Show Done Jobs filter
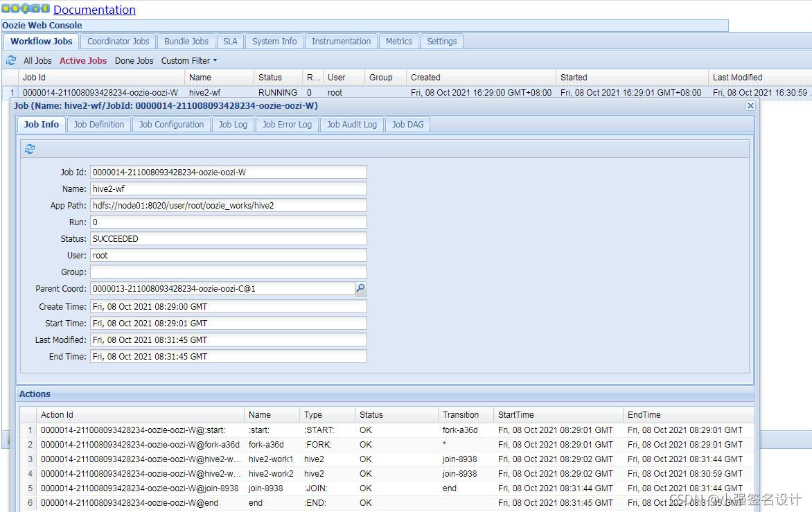The height and width of the screenshot is (512, 812). (x=134, y=60)
